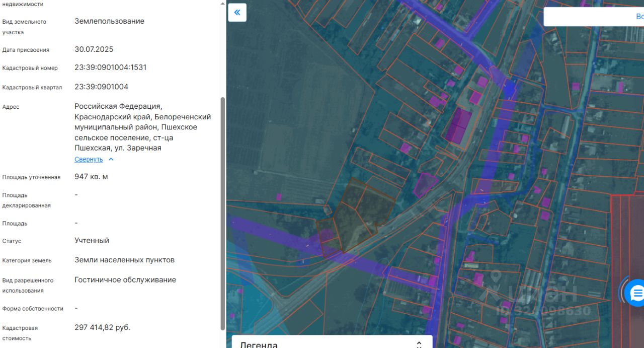The image size is (644, 348).
Task: Click the Легенда panel title
Action: coord(259,344)
